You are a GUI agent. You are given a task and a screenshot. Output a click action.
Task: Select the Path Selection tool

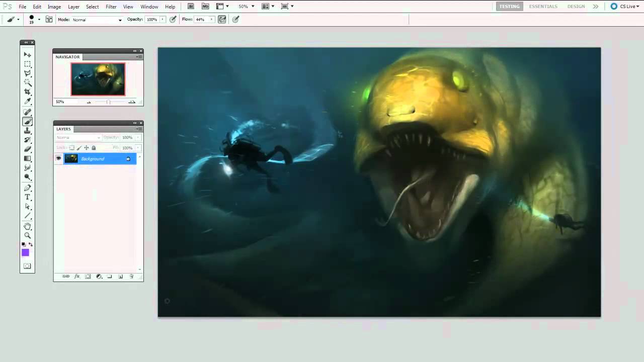[28, 207]
